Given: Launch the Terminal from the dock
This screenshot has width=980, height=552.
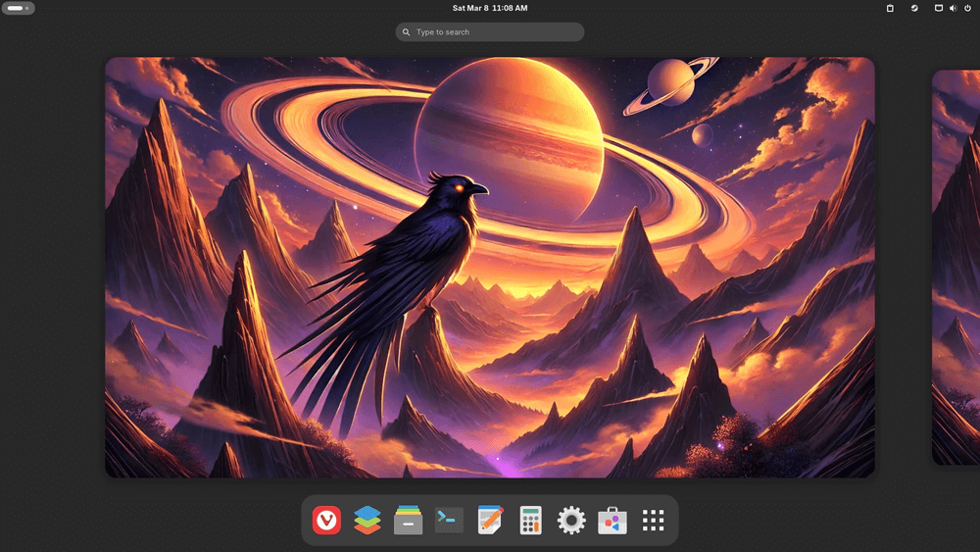Looking at the screenshot, I should 449,520.
